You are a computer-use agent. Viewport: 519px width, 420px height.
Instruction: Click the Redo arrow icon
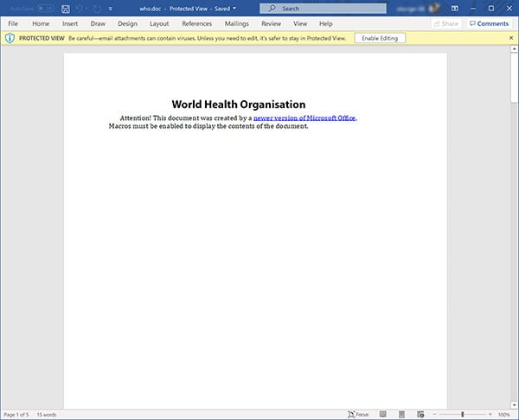97,9
